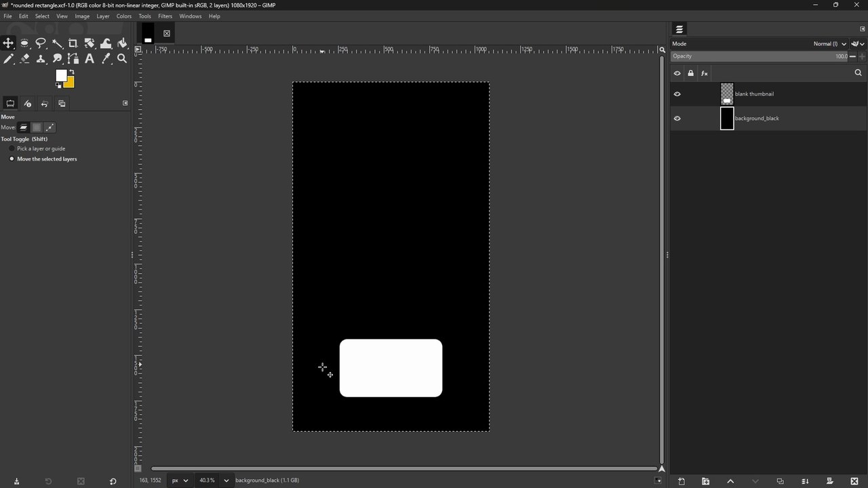
Task: Hide the blank thumbnail layer
Action: [677, 94]
